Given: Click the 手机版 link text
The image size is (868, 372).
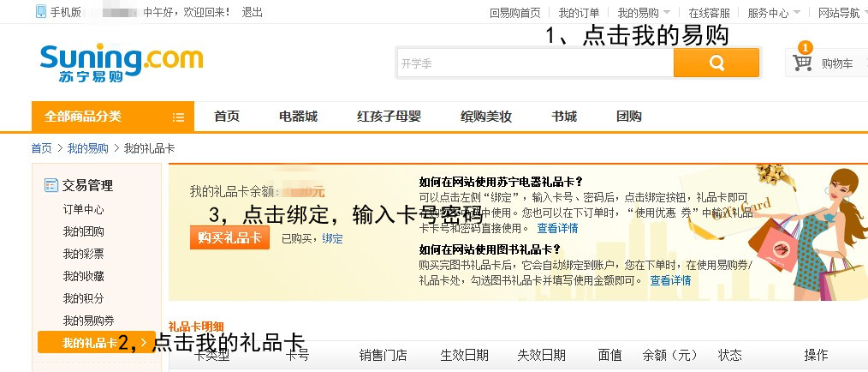Looking at the screenshot, I should (65, 12).
